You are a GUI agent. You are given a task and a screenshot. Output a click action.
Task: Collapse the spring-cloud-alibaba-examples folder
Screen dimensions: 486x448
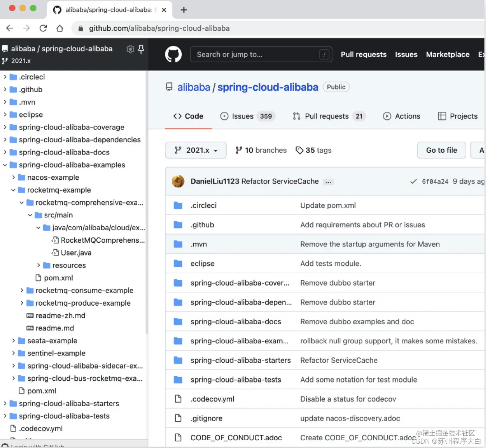(x=5, y=165)
